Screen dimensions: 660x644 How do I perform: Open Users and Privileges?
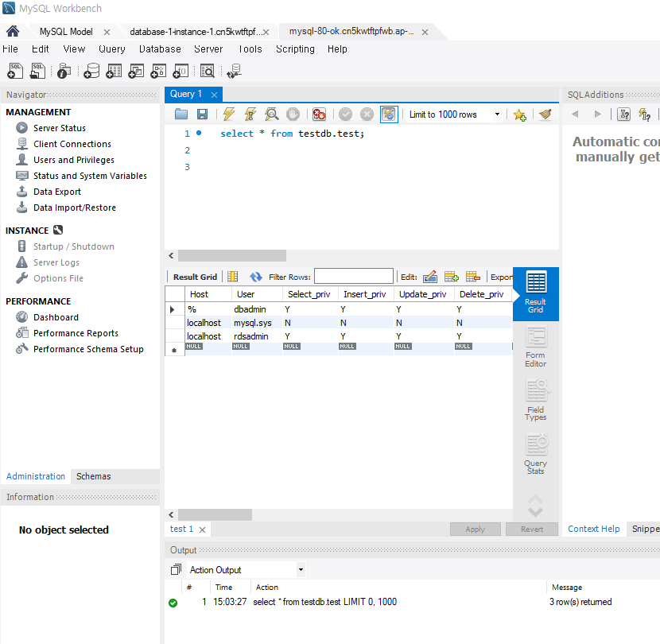coord(74,160)
